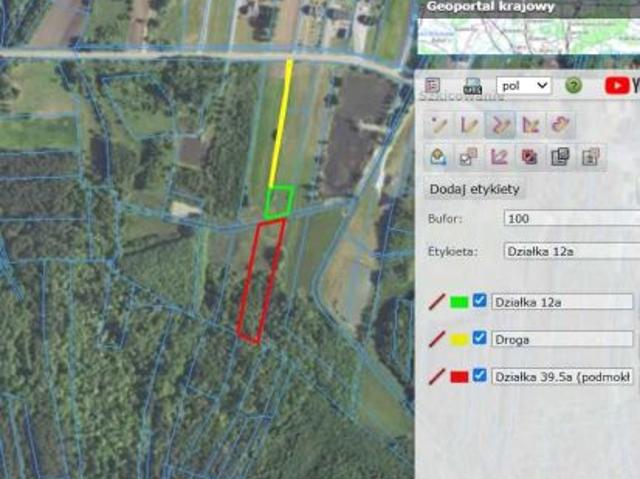Click the red swatch for Działka 39.5a
The width and height of the screenshot is (640, 479).
coord(460,377)
